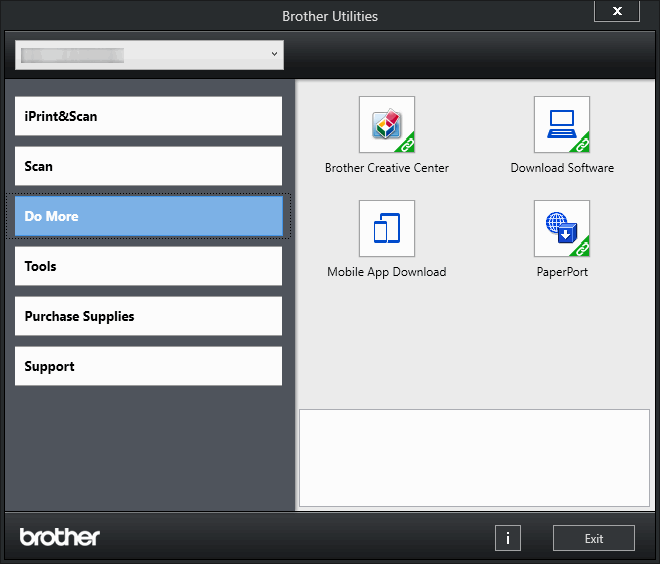Open the Tools section
660x564 pixels.
point(148,266)
